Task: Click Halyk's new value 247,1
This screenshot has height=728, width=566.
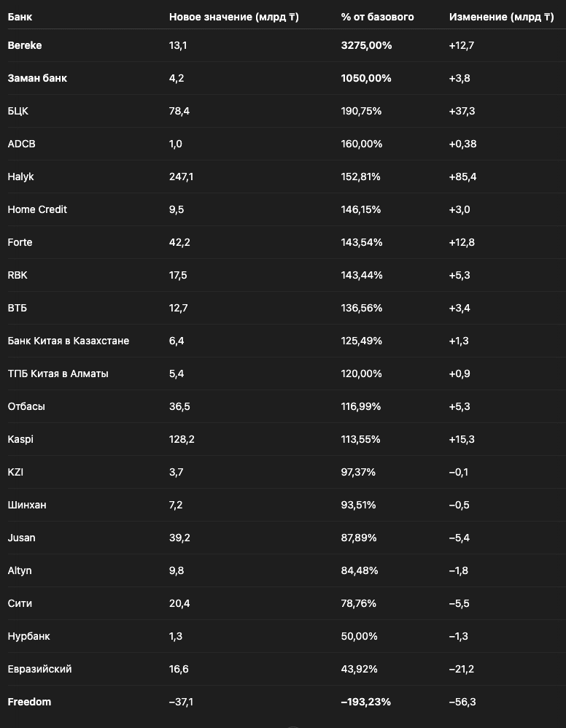Action: 181,177
